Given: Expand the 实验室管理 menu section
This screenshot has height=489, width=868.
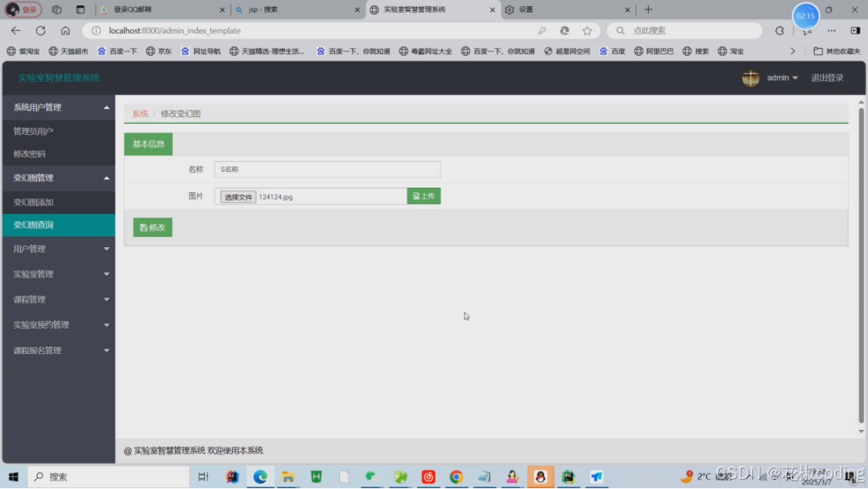Looking at the screenshot, I should coord(59,274).
